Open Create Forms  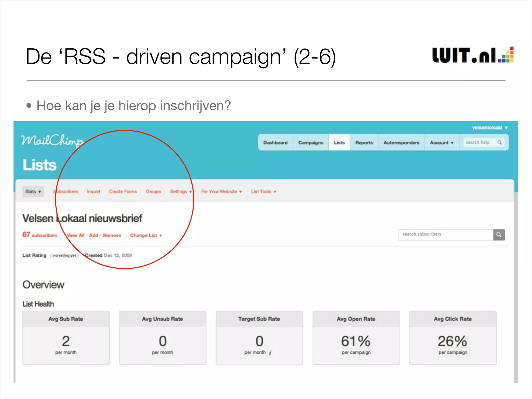coord(123,191)
